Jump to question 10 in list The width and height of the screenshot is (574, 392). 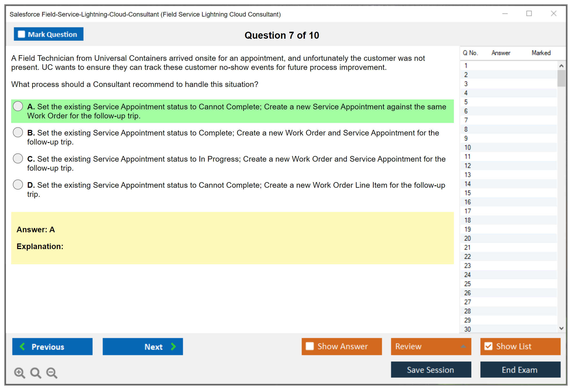pyautogui.click(x=467, y=147)
